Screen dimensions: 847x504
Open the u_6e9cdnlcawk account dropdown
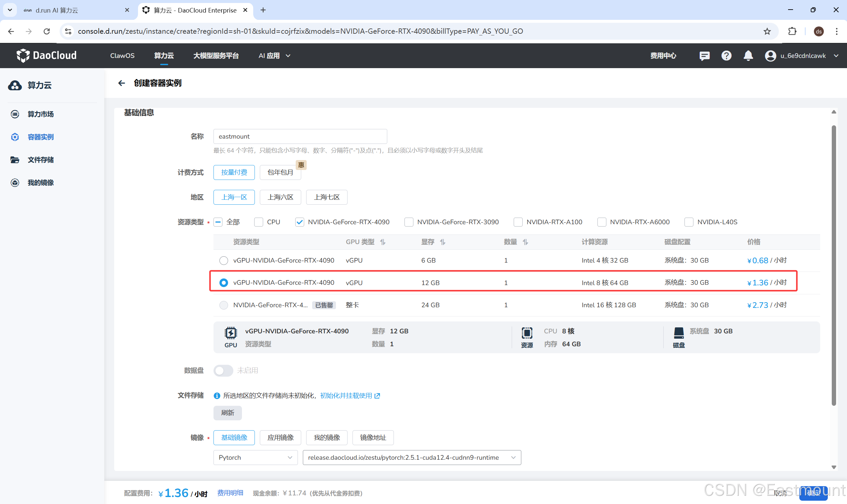(809, 56)
